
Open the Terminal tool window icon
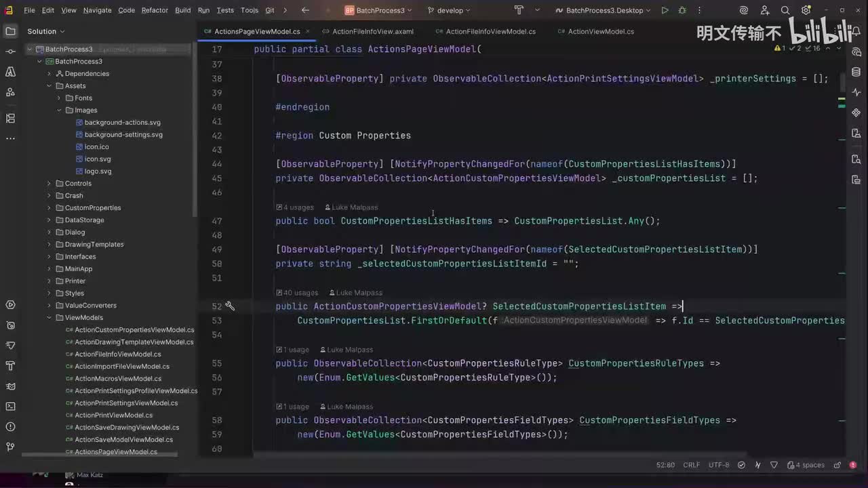[x=10, y=407]
